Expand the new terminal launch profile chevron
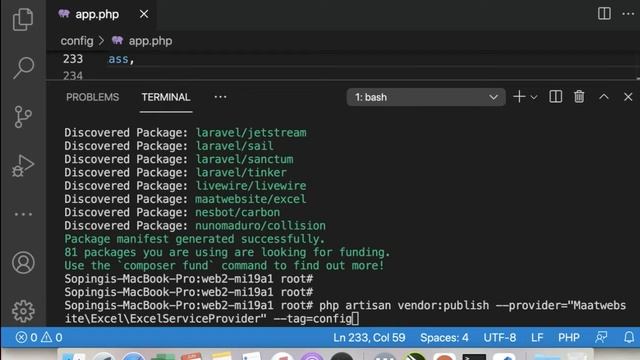This screenshot has width=640, height=360. click(x=534, y=97)
